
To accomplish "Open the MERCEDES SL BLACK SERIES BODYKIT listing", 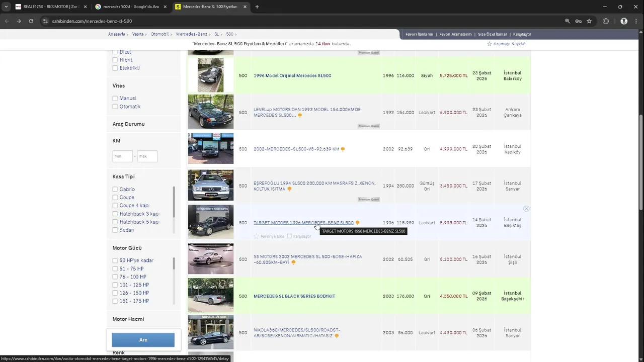I will coord(294,296).
